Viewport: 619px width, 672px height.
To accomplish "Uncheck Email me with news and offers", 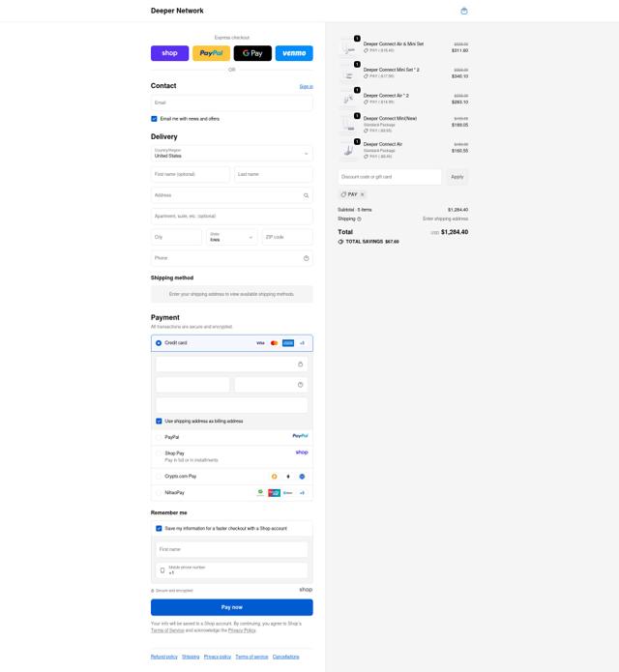I will tap(154, 119).
